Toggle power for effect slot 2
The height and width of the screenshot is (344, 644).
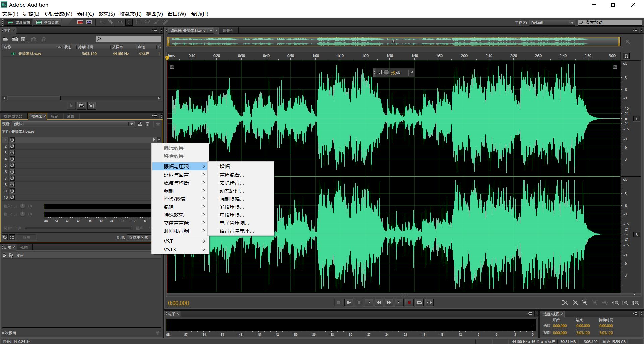pyautogui.click(x=12, y=146)
